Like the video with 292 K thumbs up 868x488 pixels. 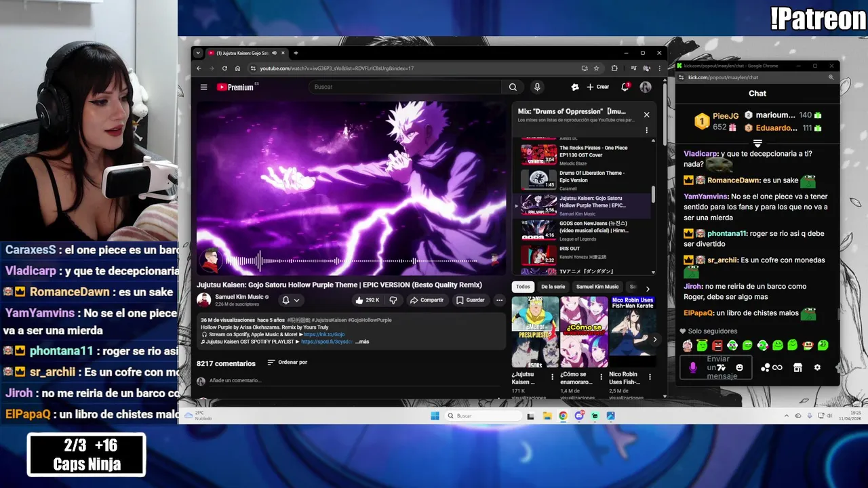click(x=367, y=300)
